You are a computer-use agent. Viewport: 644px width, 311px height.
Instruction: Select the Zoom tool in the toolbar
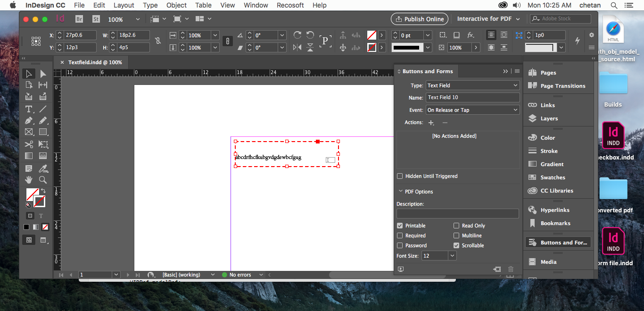42,180
